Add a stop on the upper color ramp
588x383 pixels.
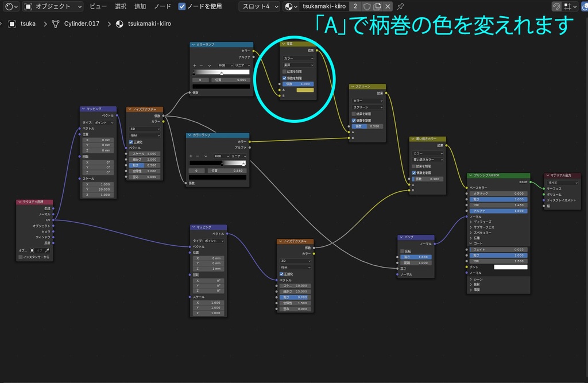[x=194, y=65]
